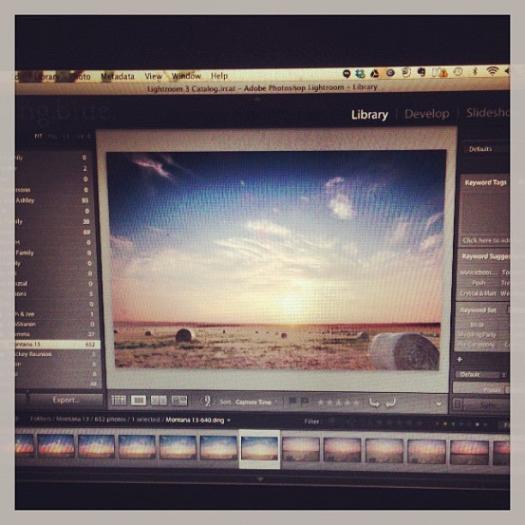Viewport: 525px width, 525px height.
Task: Switch to Compare view in the toolbar
Action: 159,400
